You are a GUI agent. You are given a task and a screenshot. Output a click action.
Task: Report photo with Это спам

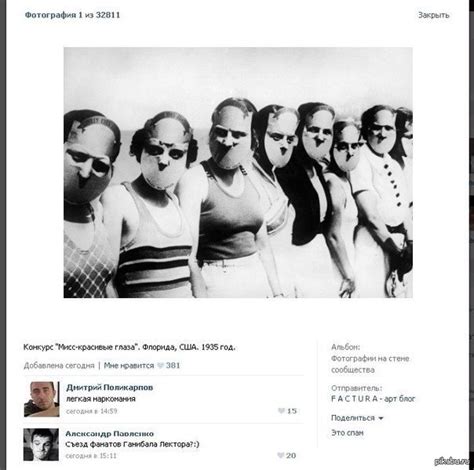347,433
